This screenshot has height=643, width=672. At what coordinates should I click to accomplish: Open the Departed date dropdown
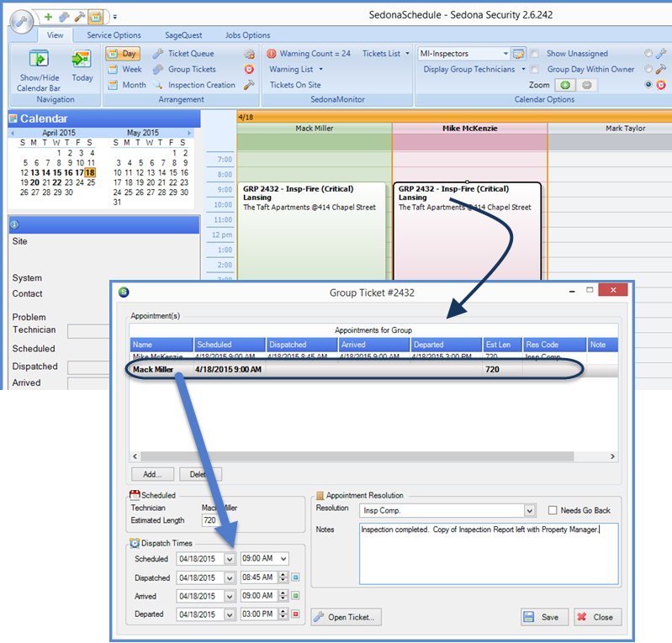[x=230, y=614]
